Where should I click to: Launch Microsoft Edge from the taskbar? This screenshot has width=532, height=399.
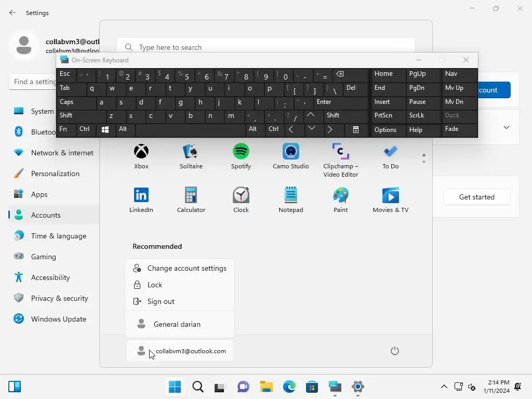(289, 387)
